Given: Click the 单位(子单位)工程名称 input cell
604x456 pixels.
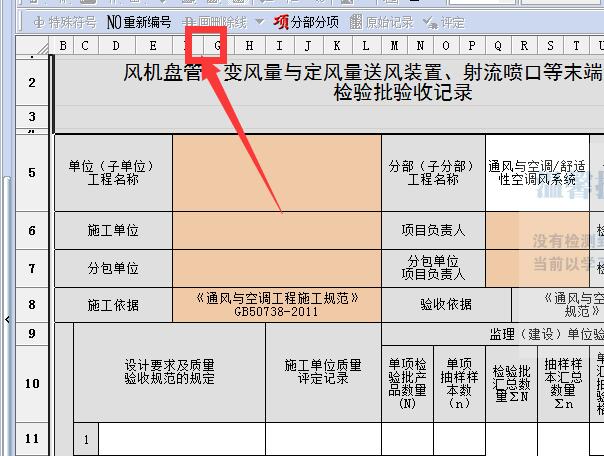Looking at the screenshot, I should point(276,172).
